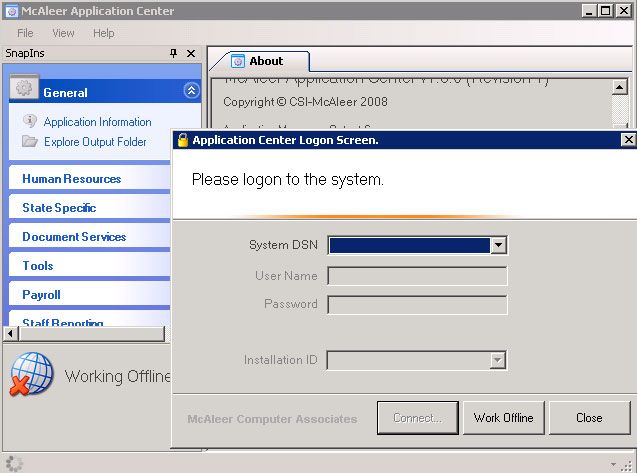Expand the Human Resources section

tap(89, 179)
